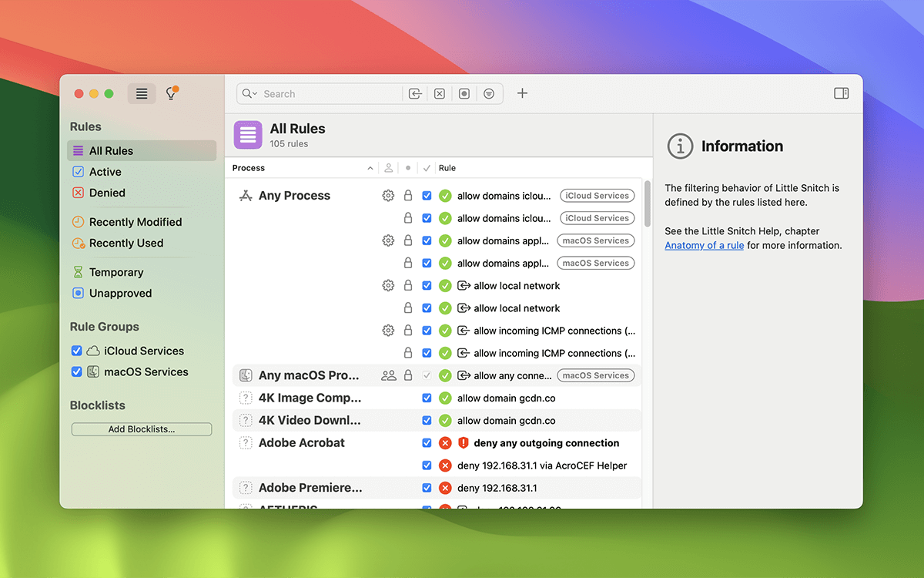Open the search magnifier options dropdown

tap(249, 94)
